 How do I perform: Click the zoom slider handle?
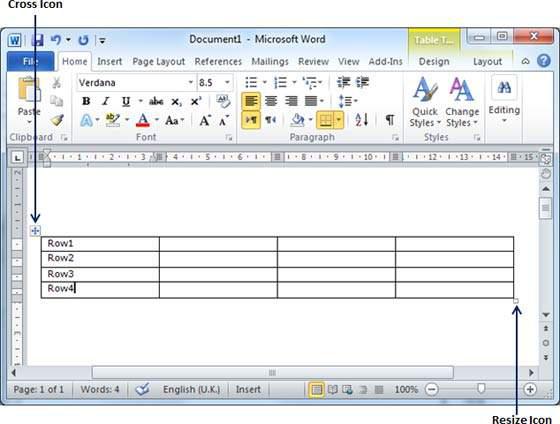481,388
